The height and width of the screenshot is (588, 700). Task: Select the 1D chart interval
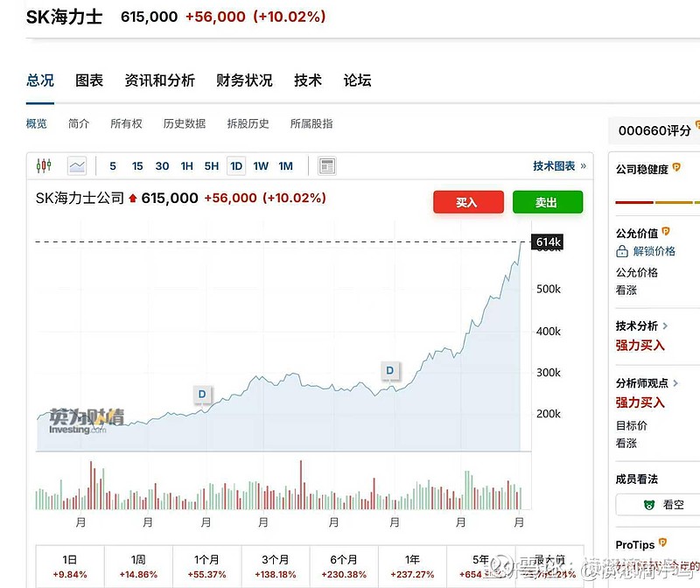(235, 166)
